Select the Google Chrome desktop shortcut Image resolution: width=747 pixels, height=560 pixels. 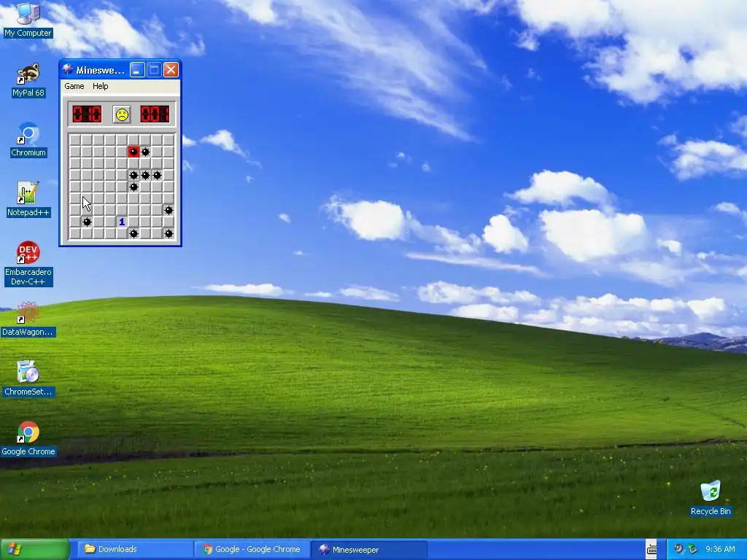[28, 438]
